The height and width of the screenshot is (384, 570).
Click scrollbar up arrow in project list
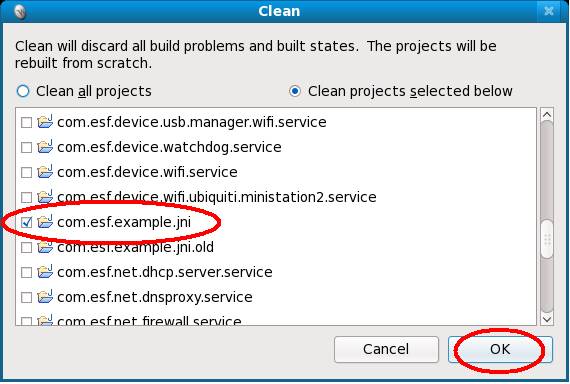tap(547, 115)
